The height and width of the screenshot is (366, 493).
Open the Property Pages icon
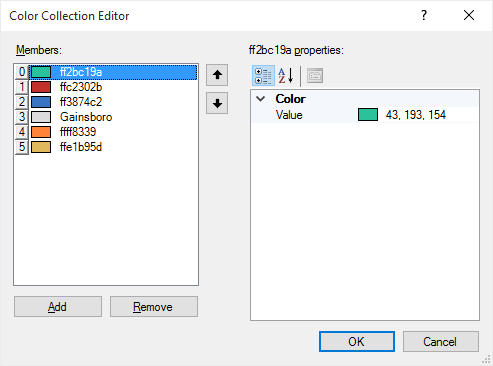coord(315,76)
